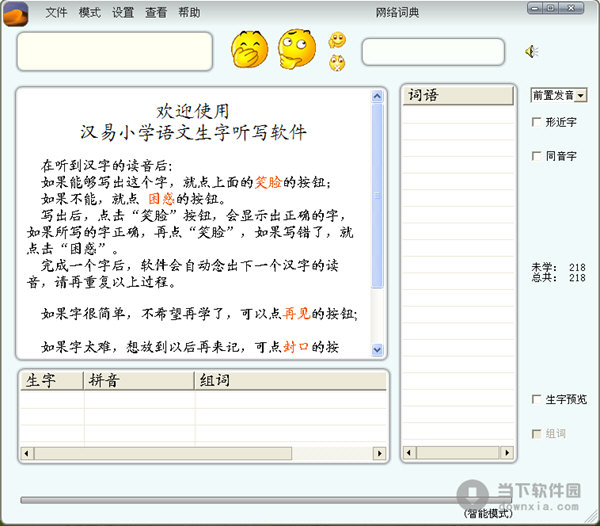Open the 文件 menu
The height and width of the screenshot is (526, 600).
point(56,13)
